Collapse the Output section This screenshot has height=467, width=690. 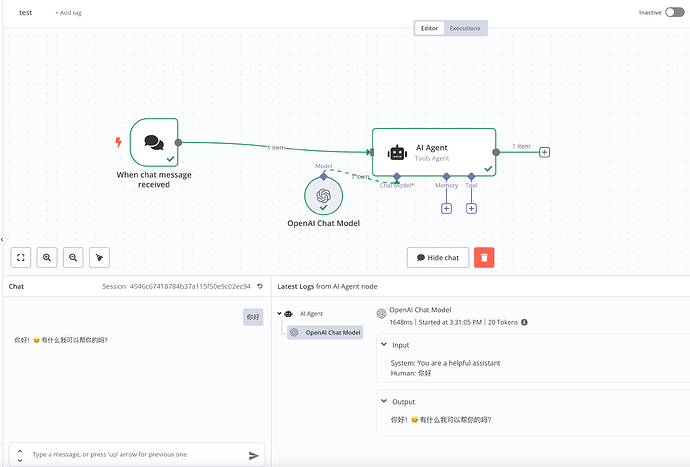[x=384, y=401]
